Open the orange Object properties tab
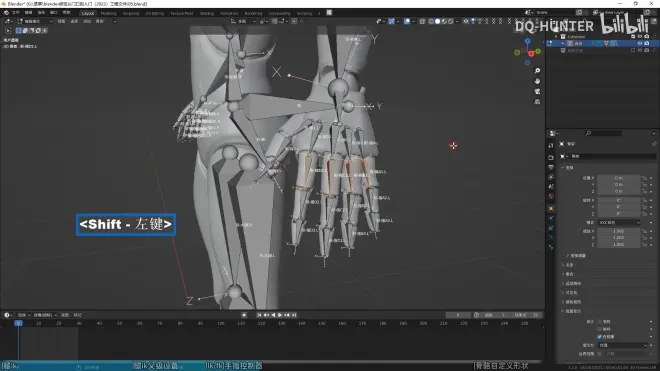 click(551, 208)
